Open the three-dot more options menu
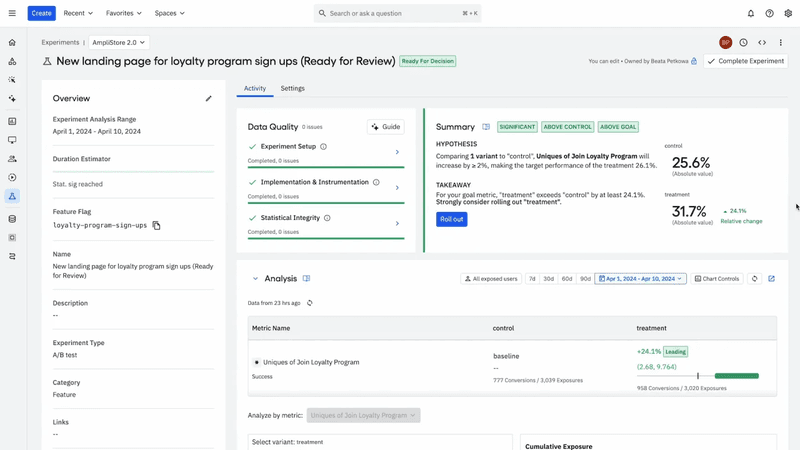Image resolution: width=800 pixels, height=450 pixels. 781,43
